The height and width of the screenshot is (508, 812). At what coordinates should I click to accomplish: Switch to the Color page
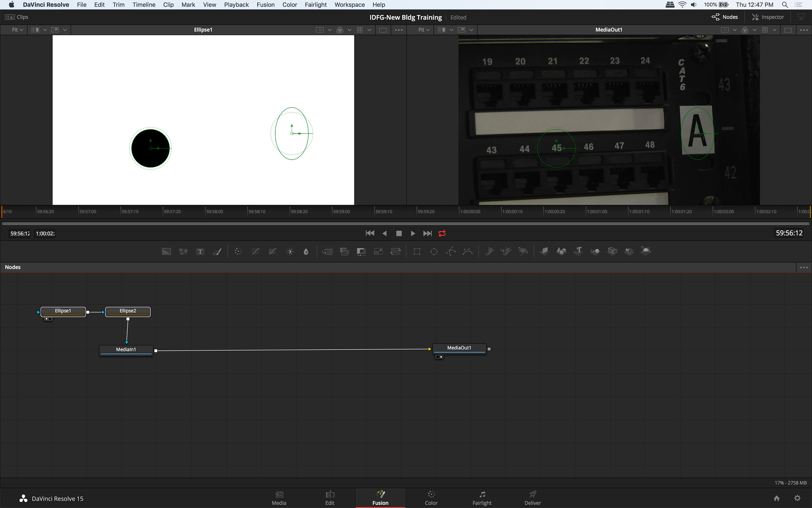tap(431, 498)
